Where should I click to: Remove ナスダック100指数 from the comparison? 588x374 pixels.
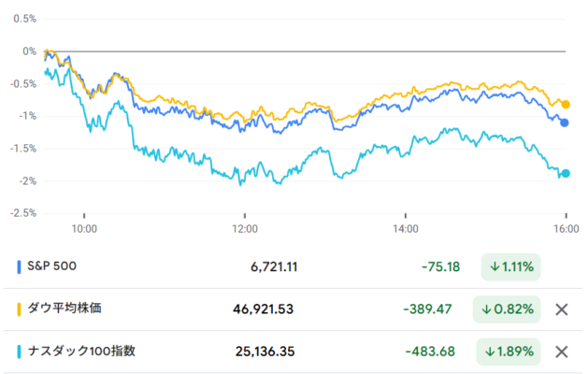pos(561,352)
